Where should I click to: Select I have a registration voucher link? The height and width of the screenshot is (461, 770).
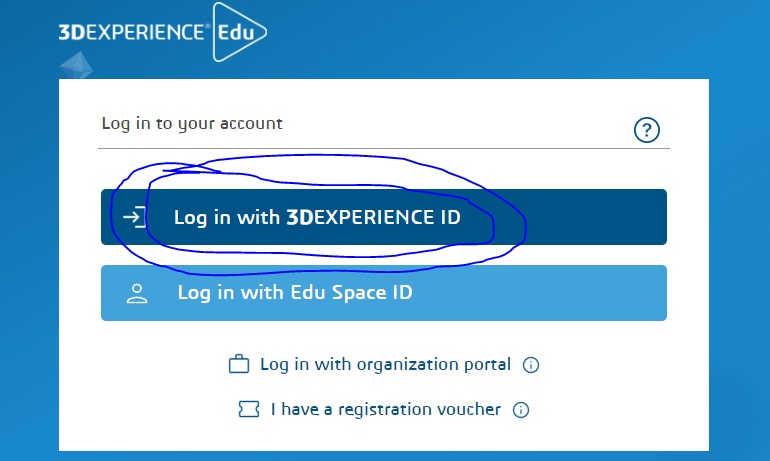[385, 409]
